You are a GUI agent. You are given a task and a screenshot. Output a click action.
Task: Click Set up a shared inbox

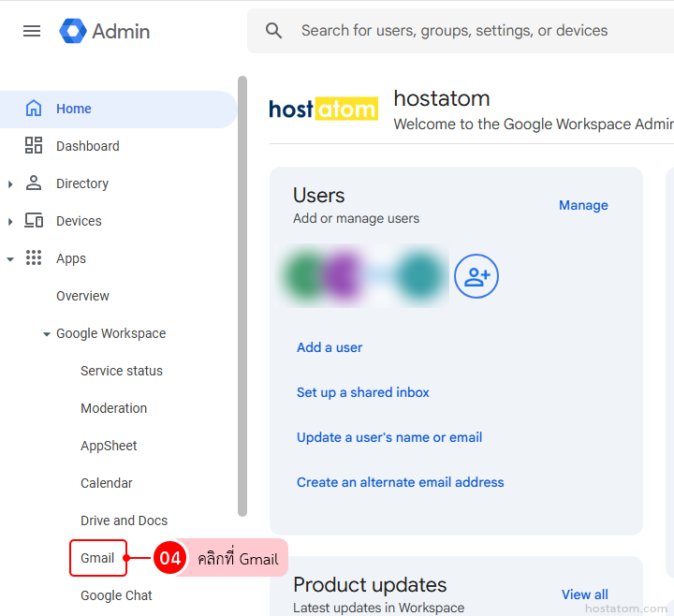pos(363,392)
